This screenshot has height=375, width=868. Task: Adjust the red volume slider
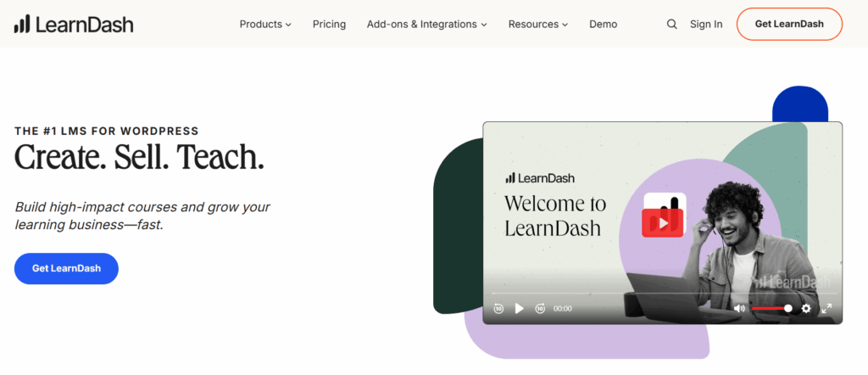pyautogui.click(x=771, y=309)
